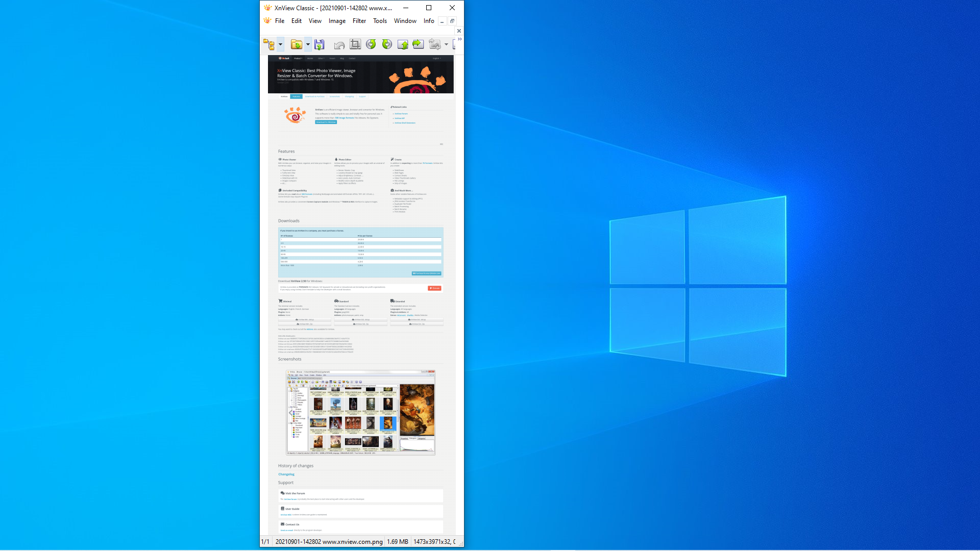This screenshot has height=551, width=980.
Task: Click the Save As floppy disk icon
Action: pos(320,44)
